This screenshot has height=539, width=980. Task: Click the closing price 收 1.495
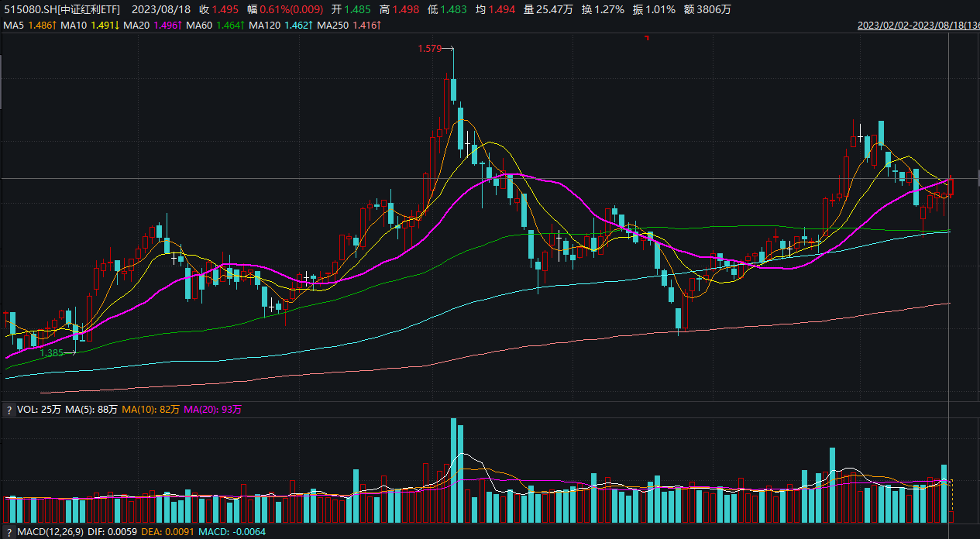point(218,9)
